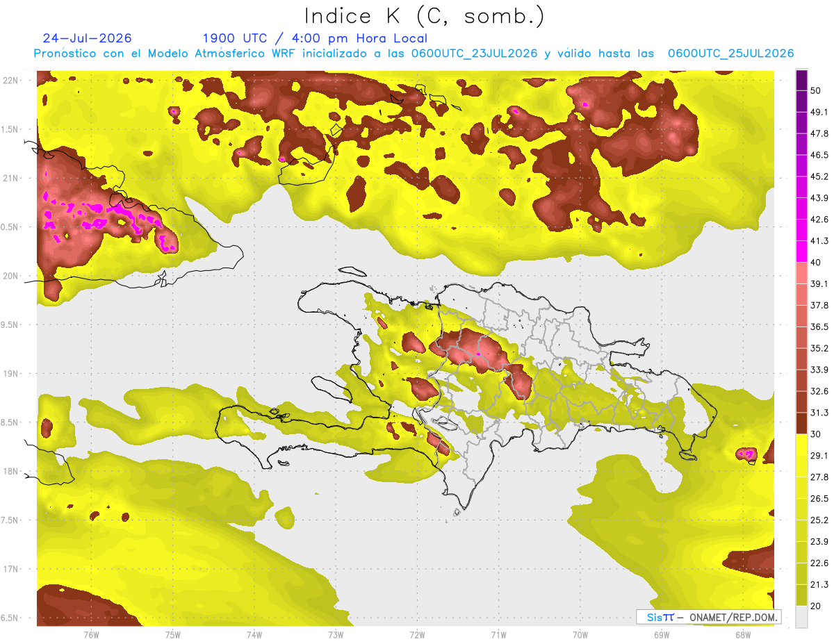The image size is (834, 644).
Task: Pick the dark purple swatch atop color scale
Action: (x=801, y=82)
